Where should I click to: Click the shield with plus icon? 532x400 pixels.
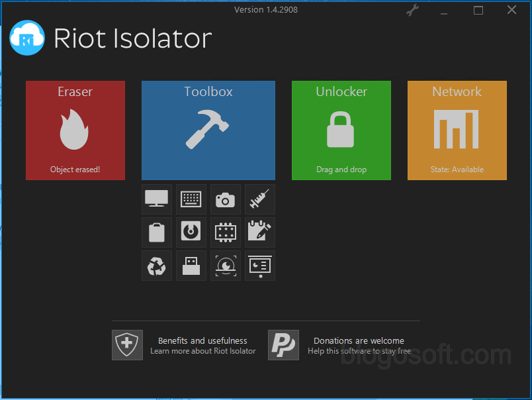(127, 345)
